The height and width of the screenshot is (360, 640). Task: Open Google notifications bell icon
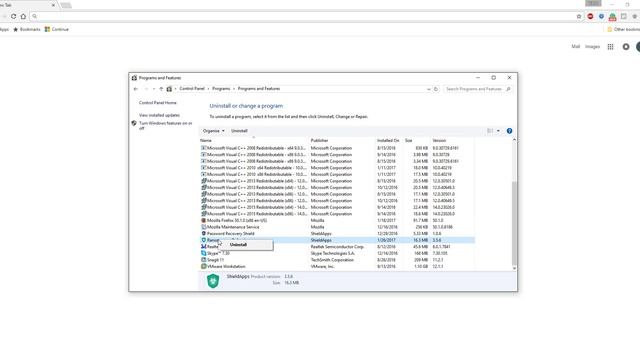(626, 47)
